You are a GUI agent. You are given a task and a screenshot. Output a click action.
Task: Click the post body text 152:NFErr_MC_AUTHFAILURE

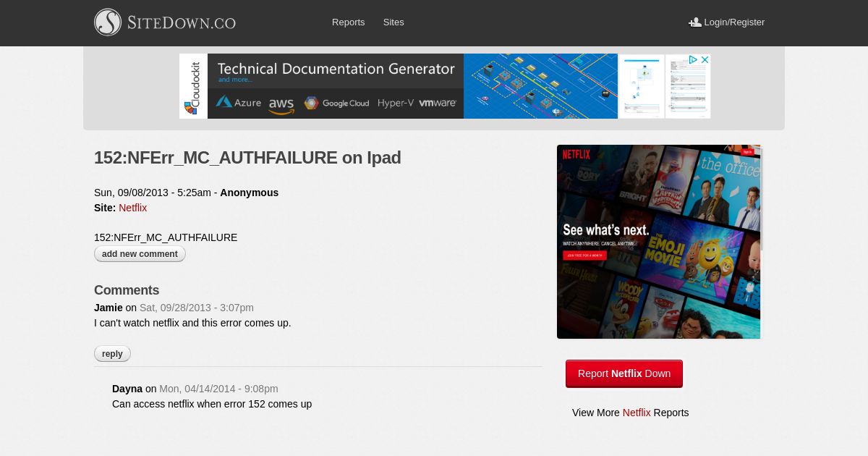[x=166, y=237]
